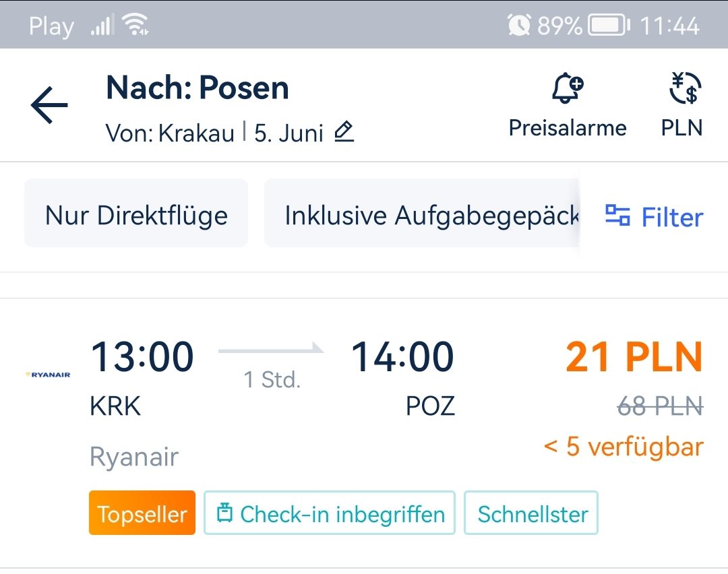Tap the Filter sliders icon
728x574 pixels.
point(617,216)
